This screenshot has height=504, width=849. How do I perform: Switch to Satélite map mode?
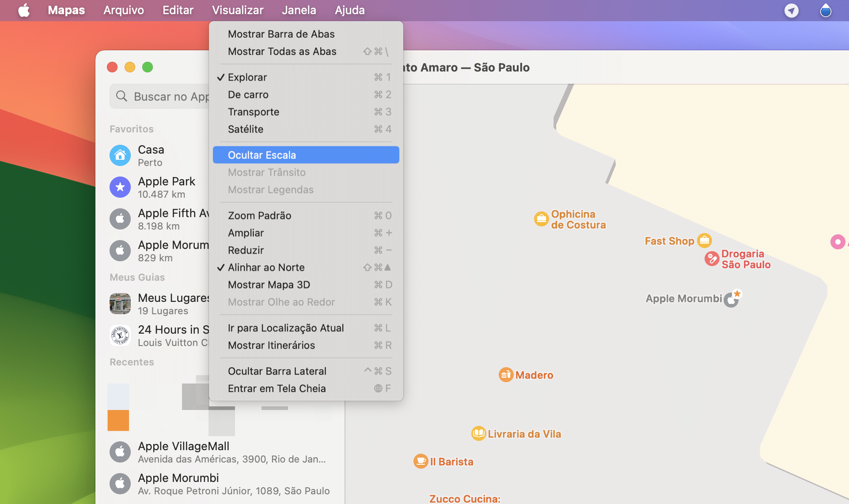(x=306, y=129)
